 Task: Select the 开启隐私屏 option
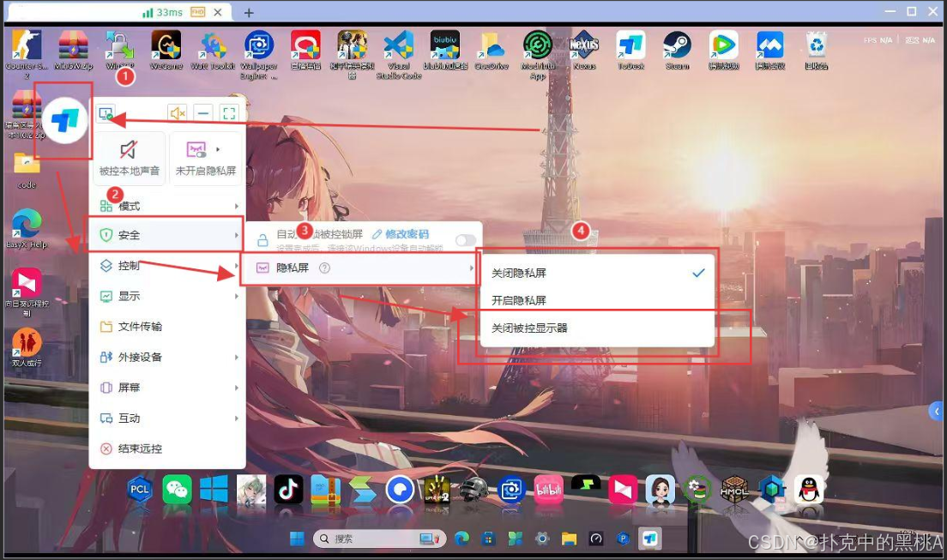597,300
